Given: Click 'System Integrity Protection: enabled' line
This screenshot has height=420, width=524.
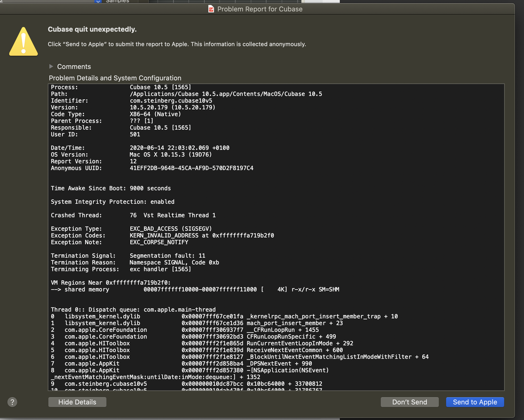Looking at the screenshot, I should click(112, 202).
